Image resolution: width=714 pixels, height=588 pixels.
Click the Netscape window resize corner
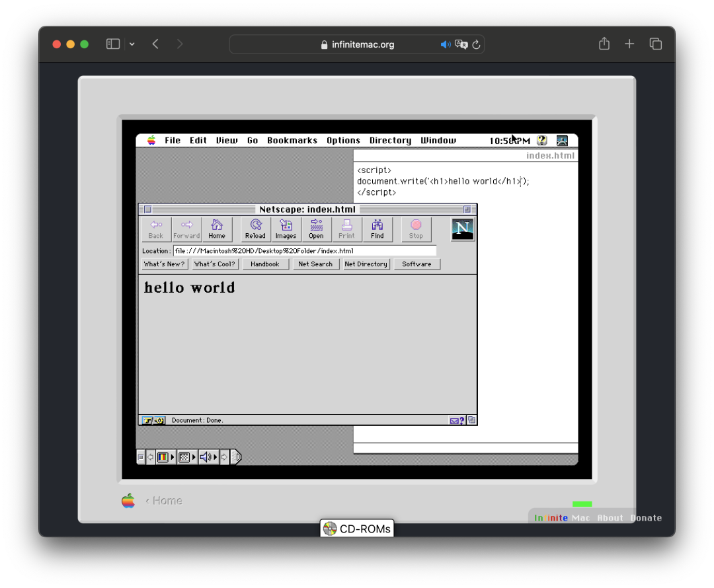coord(472,420)
